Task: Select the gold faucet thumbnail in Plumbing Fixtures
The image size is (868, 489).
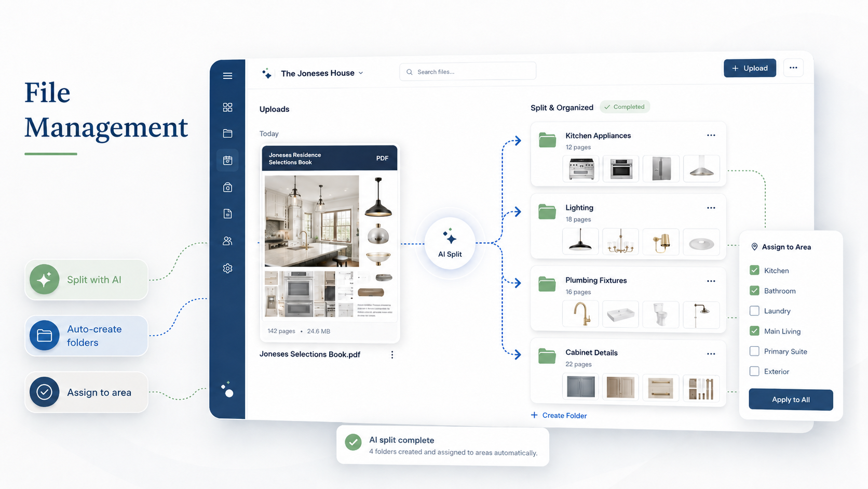Action: [580, 314]
